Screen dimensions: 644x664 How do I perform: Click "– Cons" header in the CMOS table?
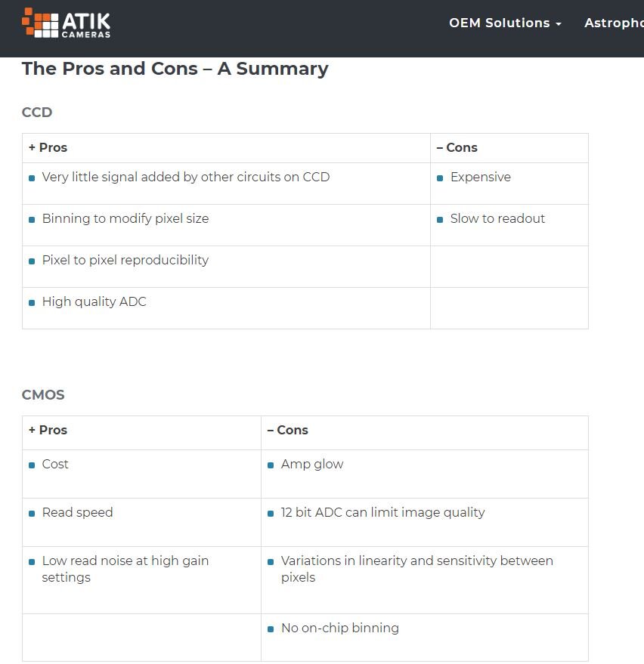[x=287, y=431]
